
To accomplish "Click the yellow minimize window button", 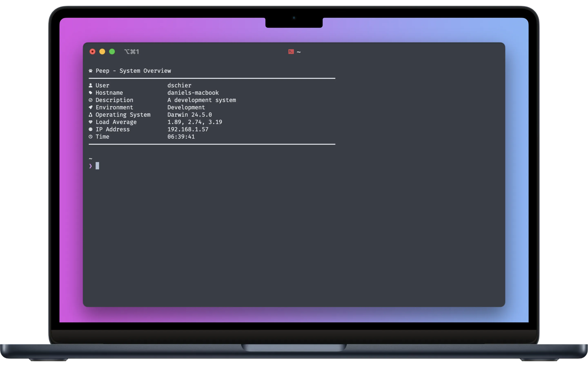I will click(x=102, y=52).
